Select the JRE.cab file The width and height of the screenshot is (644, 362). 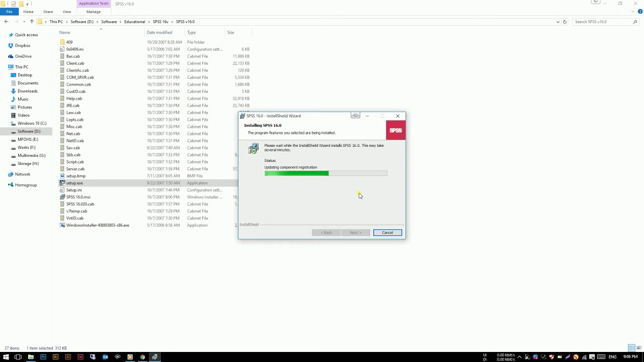[x=73, y=106]
